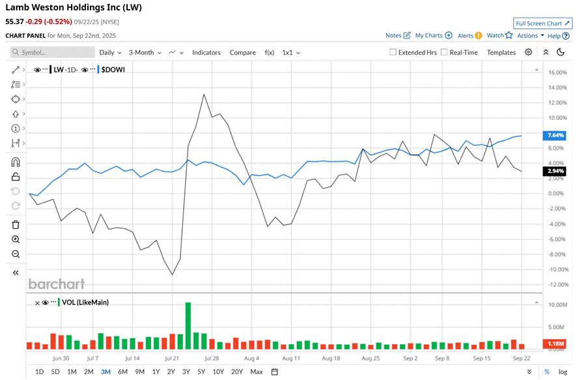Click the redo arrow icon
This screenshot has height=380, width=588.
tap(16, 206)
